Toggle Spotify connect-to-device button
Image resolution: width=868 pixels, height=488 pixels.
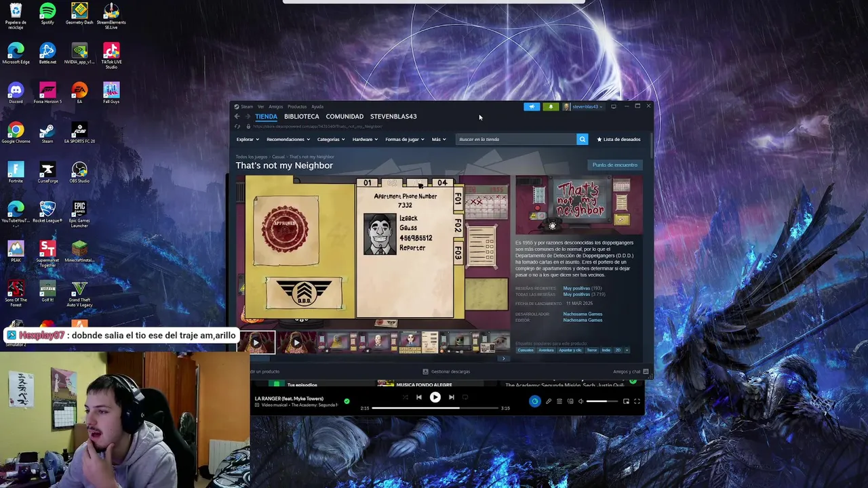570,401
